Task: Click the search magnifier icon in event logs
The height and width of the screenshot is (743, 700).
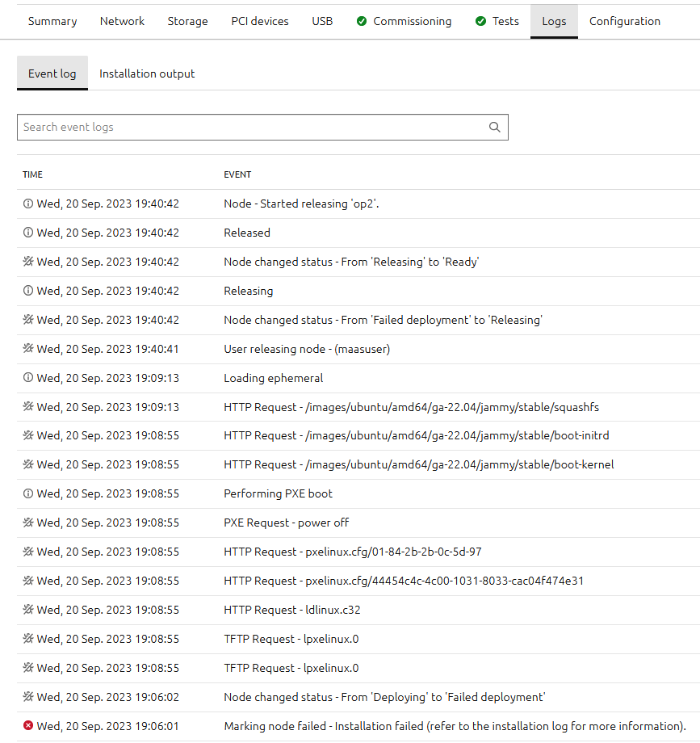Action: (x=495, y=127)
